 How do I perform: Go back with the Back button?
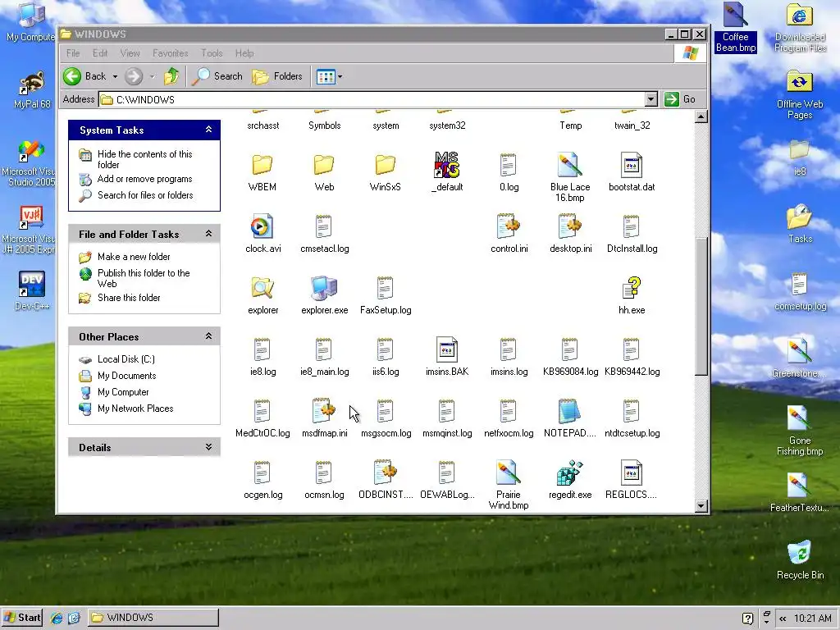84,76
